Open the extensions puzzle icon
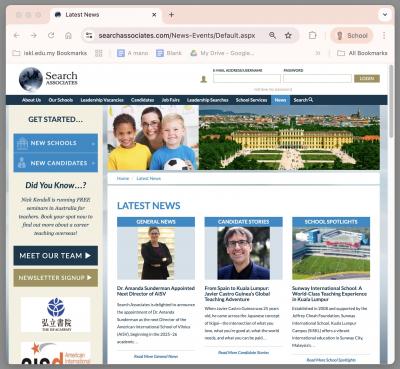400x369 pixels. click(312, 35)
